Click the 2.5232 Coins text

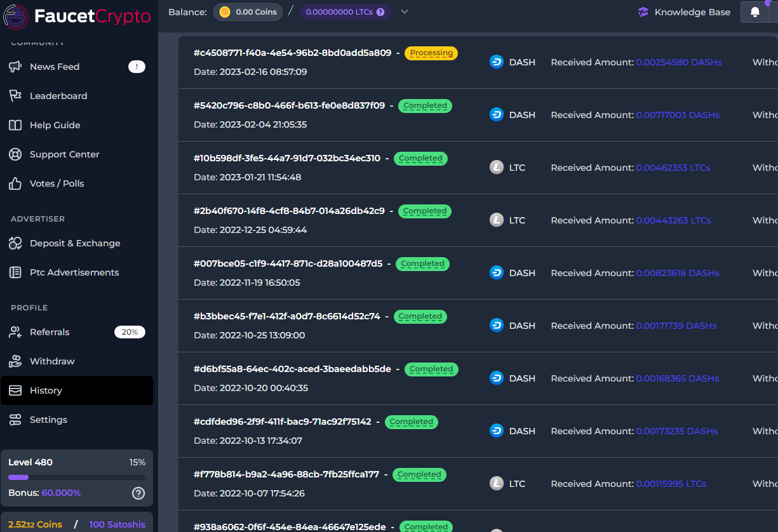click(x=36, y=524)
